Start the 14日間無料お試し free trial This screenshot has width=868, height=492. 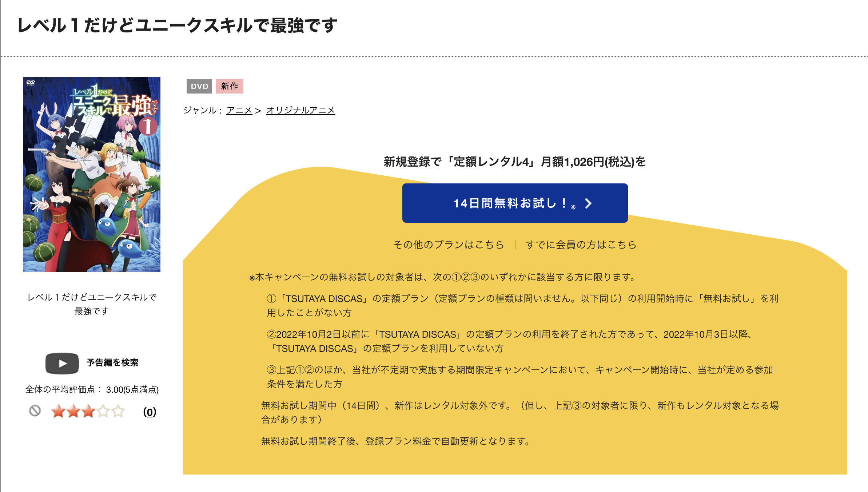pyautogui.click(x=514, y=204)
